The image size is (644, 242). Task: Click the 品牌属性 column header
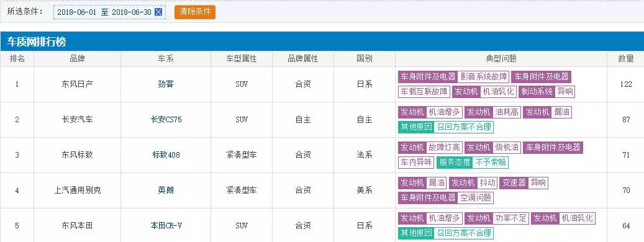point(302,59)
